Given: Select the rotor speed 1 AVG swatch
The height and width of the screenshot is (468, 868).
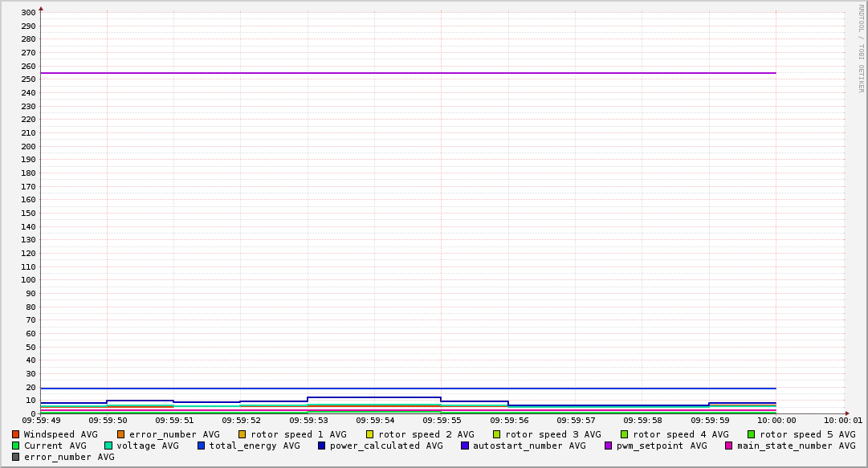Looking at the screenshot, I should pyautogui.click(x=242, y=434).
